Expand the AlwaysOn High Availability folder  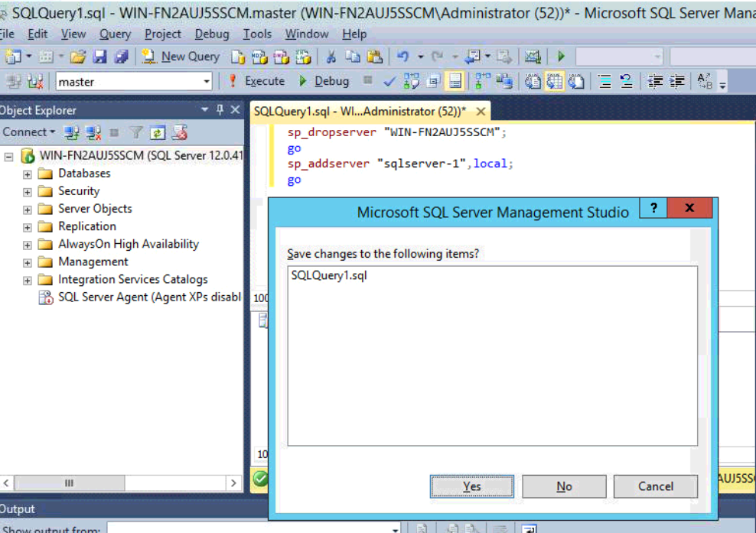[27, 245]
